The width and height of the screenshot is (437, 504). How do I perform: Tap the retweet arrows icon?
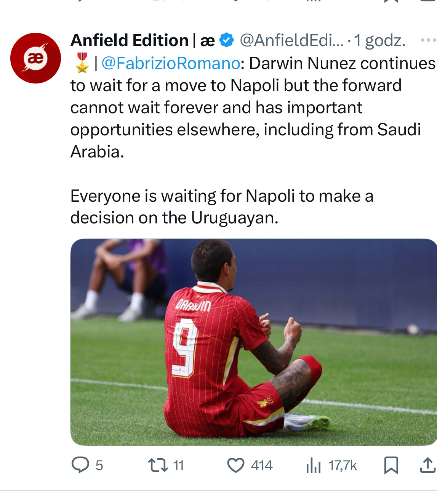[x=158, y=465]
